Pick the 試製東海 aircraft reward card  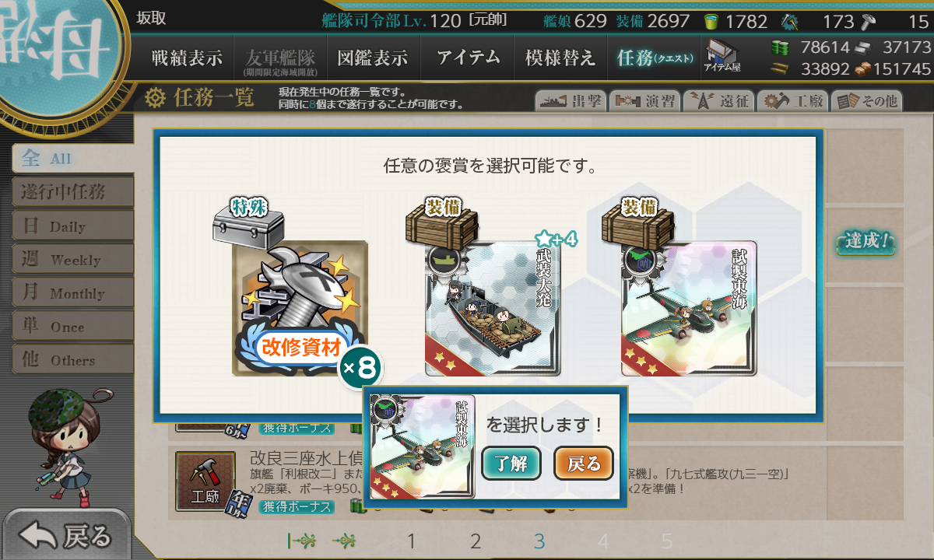689,309
